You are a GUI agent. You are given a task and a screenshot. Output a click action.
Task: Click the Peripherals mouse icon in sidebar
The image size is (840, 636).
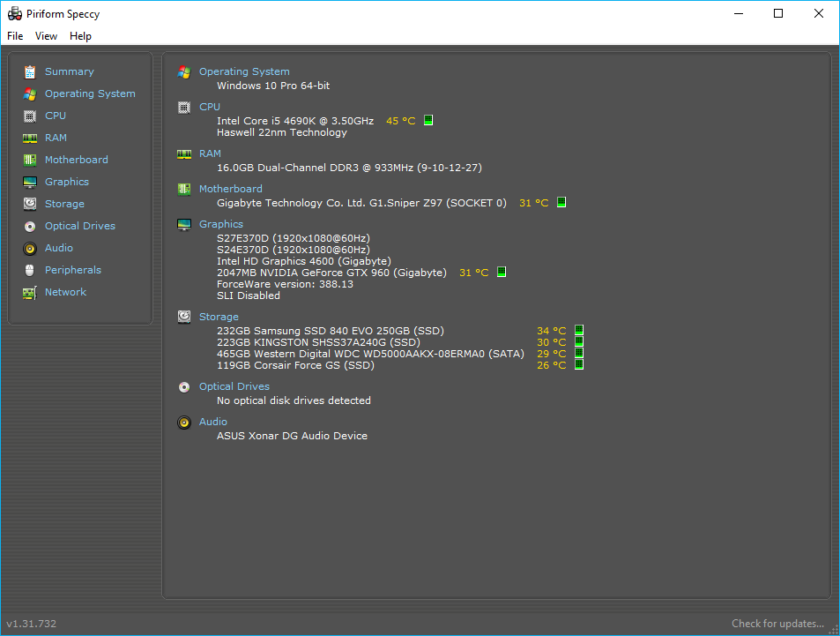click(x=30, y=270)
